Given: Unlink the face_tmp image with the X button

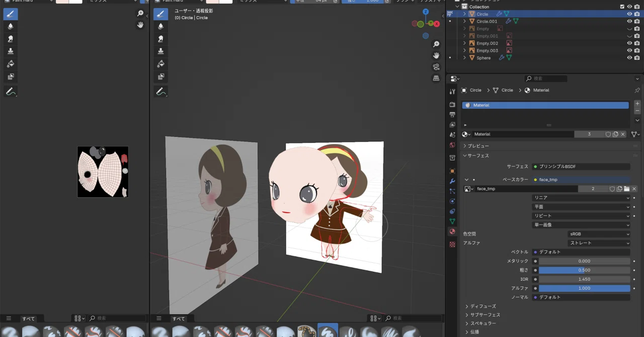Looking at the screenshot, I should pos(634,189).
